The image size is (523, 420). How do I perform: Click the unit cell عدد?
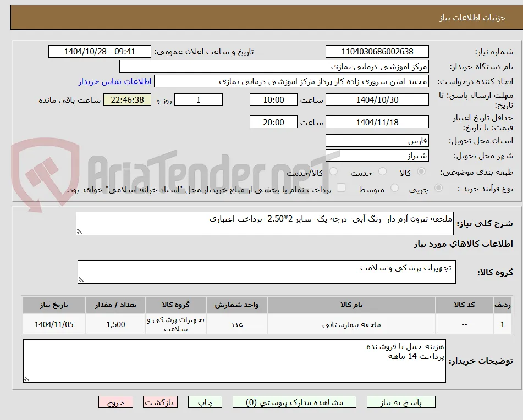pos(236,324)
